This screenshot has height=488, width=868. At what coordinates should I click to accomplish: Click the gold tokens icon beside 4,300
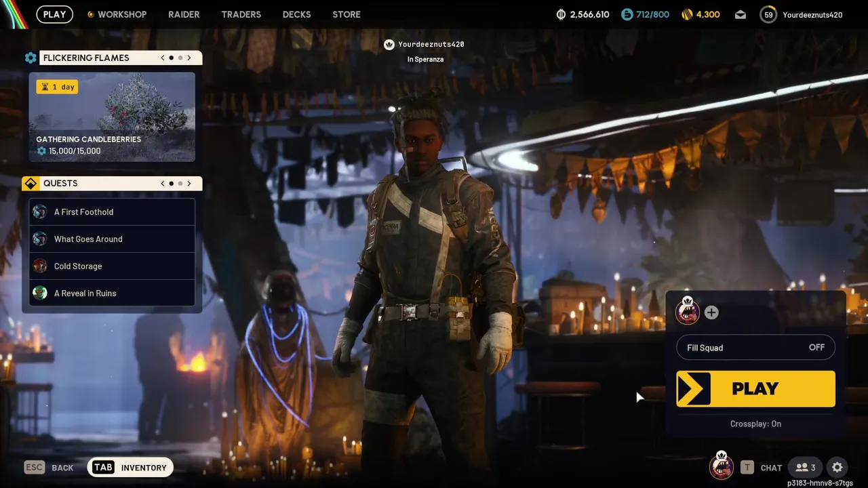pyautogui.click(x=687, y=14)
